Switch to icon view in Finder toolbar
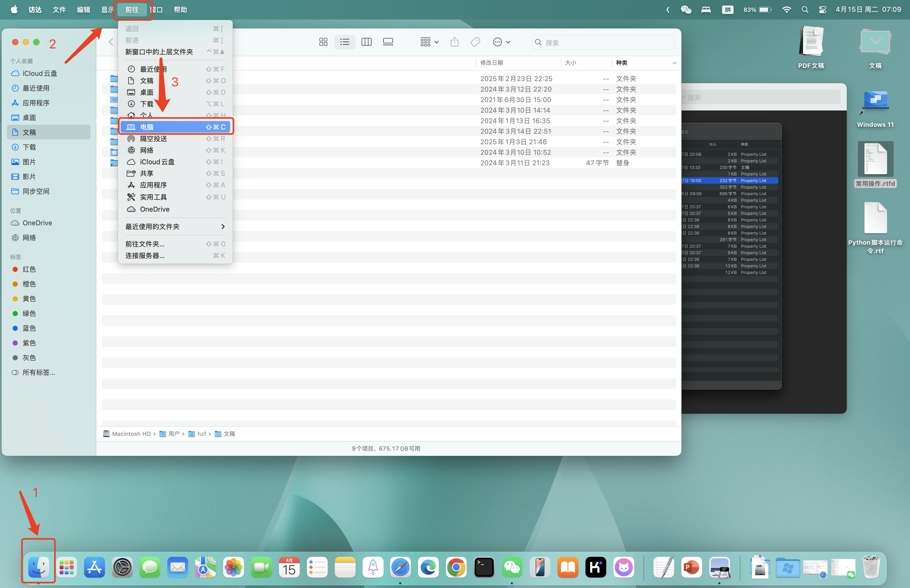 click(323, 42)
